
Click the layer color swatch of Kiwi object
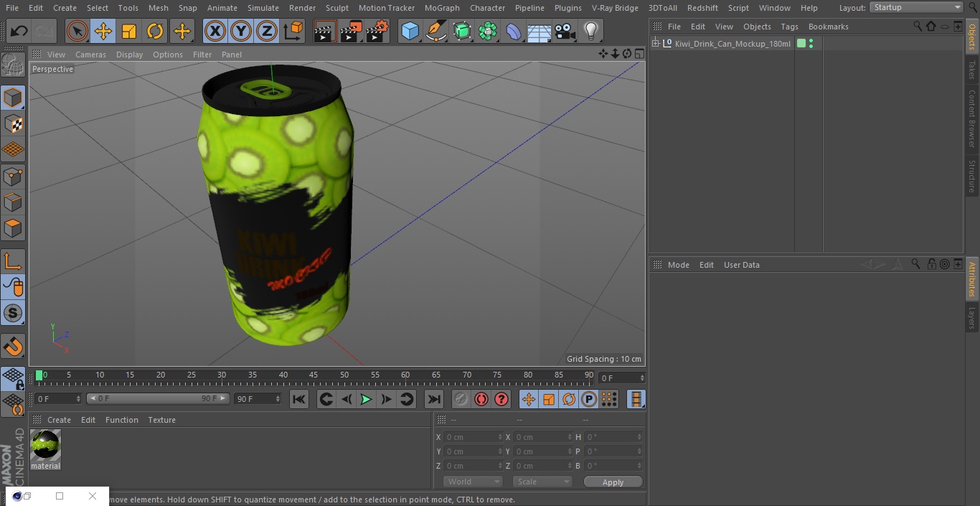801,44
